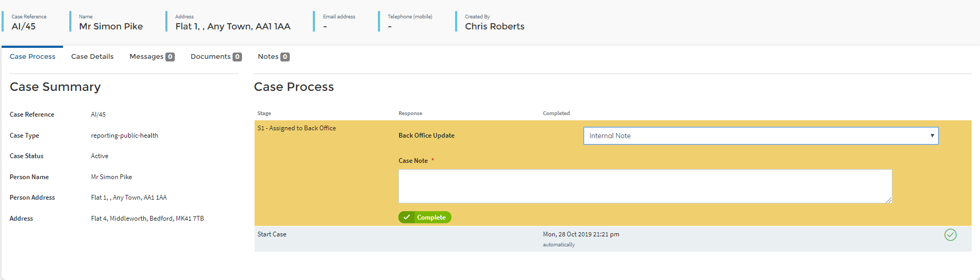Click the Flat 4, Middleworth address value
This screenshot has height=280, width=980.
147,219
